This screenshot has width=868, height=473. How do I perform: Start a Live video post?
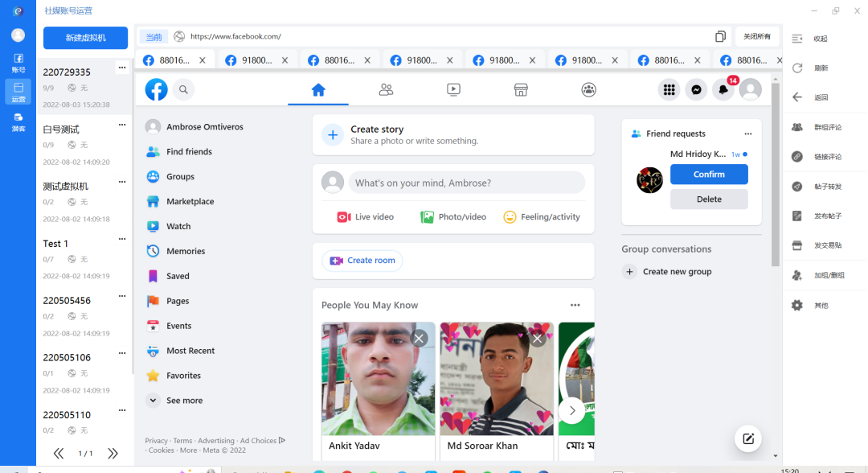click(366, 217)
